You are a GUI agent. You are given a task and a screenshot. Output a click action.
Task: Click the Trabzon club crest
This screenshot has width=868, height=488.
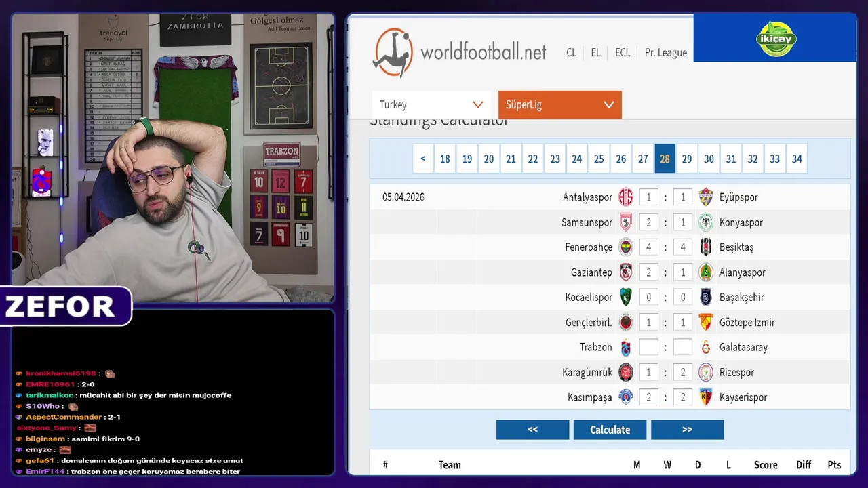pyautogui.click(x=625, y=347)
